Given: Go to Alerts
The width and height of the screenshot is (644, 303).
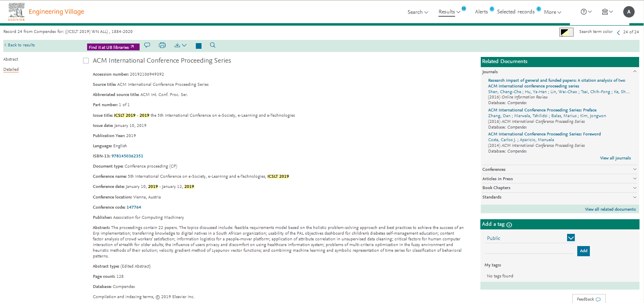Looking at the screenshot, I should coord(481,12).
